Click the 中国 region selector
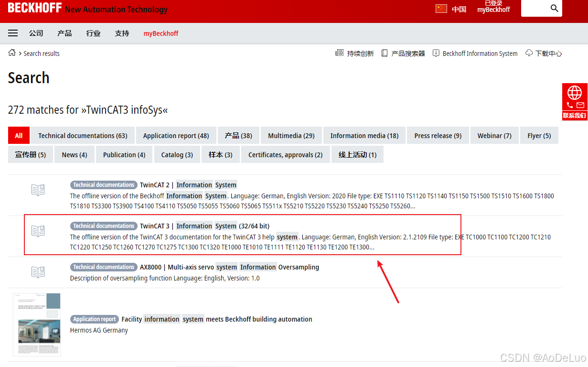 click(x=459, y=9)
